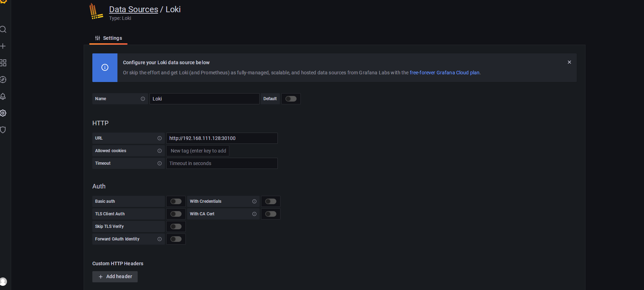This screenshot has width=644, height=290.
Task: Click the HTTP section heading
Action: click(x=100, y=123)
